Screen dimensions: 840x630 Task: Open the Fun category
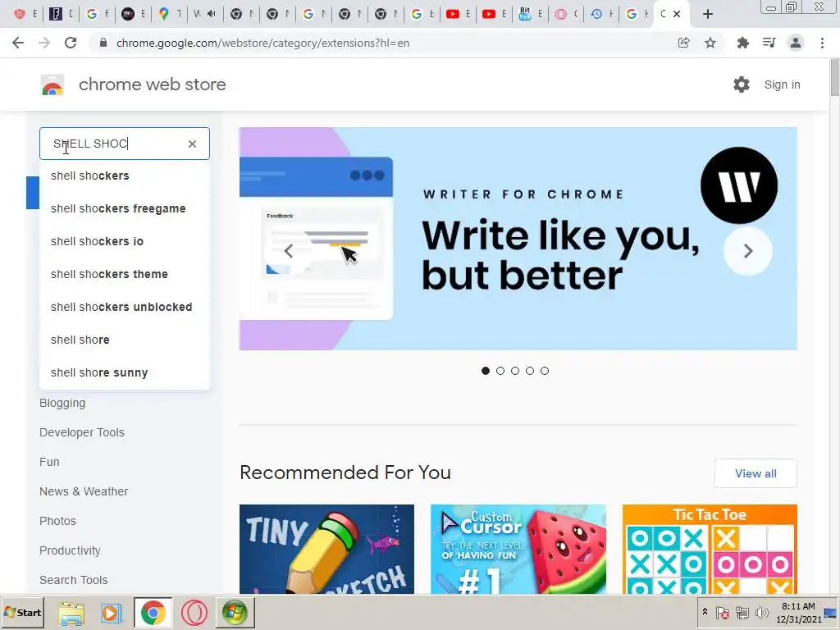49,462
